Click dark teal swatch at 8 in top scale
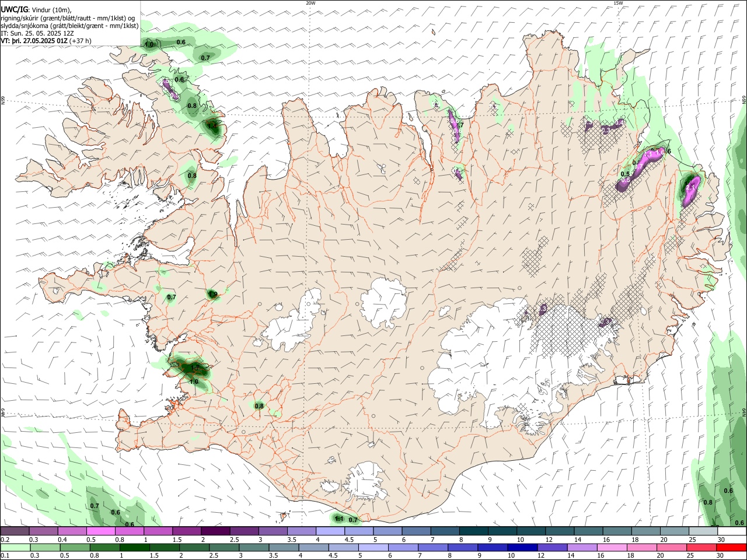The width and height of the screenshot is (747, 560). tap(473, 531)
